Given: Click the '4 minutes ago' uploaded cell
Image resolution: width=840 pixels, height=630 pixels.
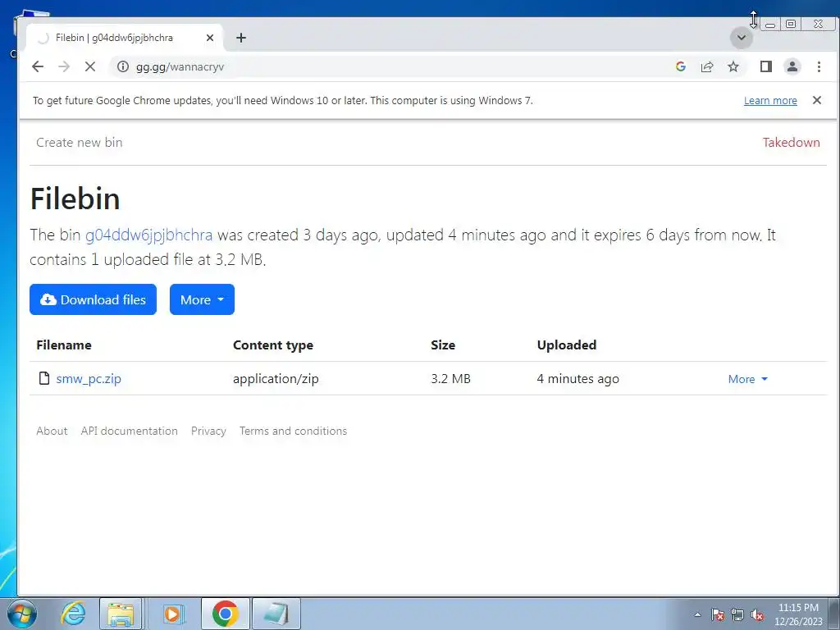Looking at the screenshot, I should point(578,379).
